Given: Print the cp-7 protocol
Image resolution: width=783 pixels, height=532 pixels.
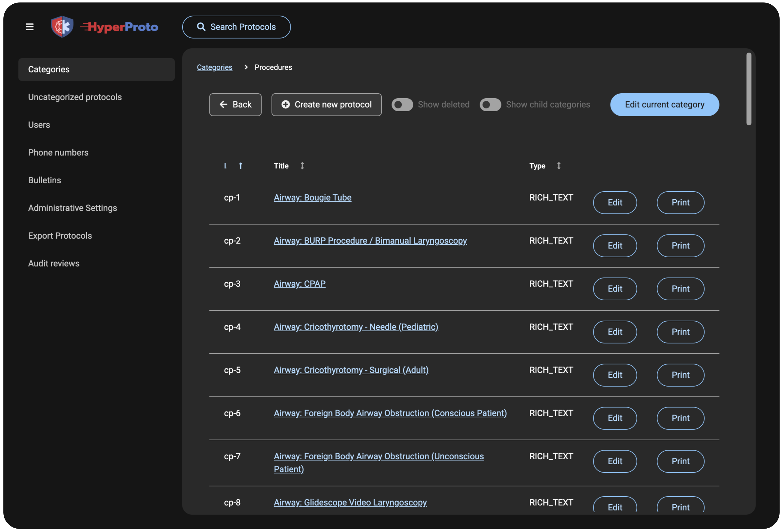Looking at the screenshot, I should tap(680, 461).
